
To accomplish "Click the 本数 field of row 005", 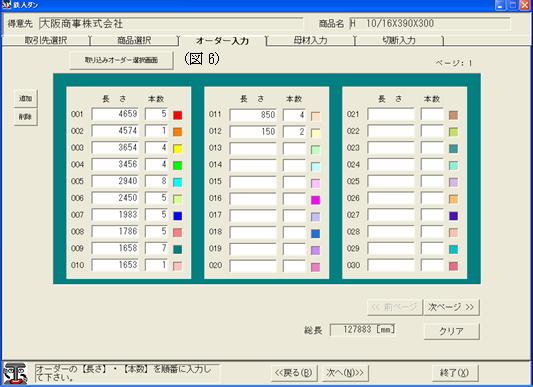I will coord(156,181).
